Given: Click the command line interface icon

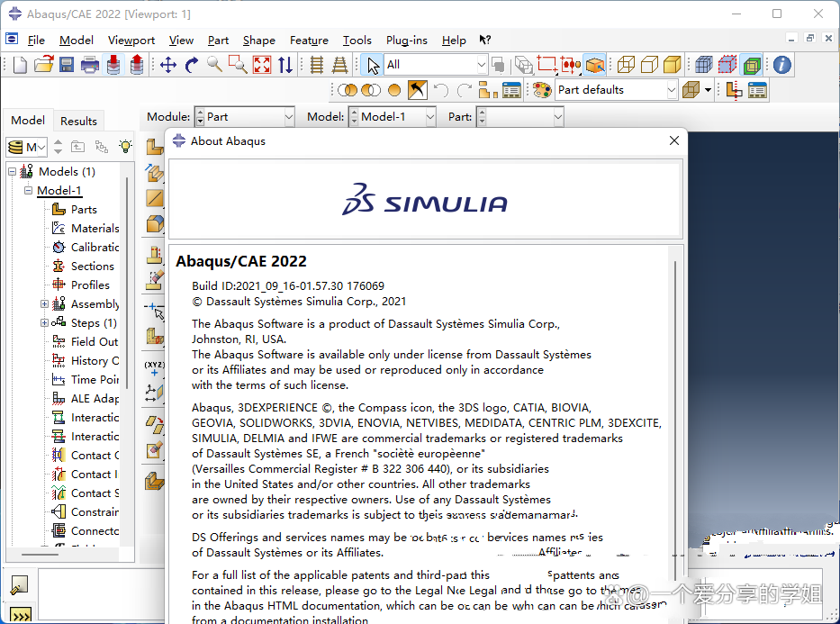Looking at the screenshot, I should [21, 615].
